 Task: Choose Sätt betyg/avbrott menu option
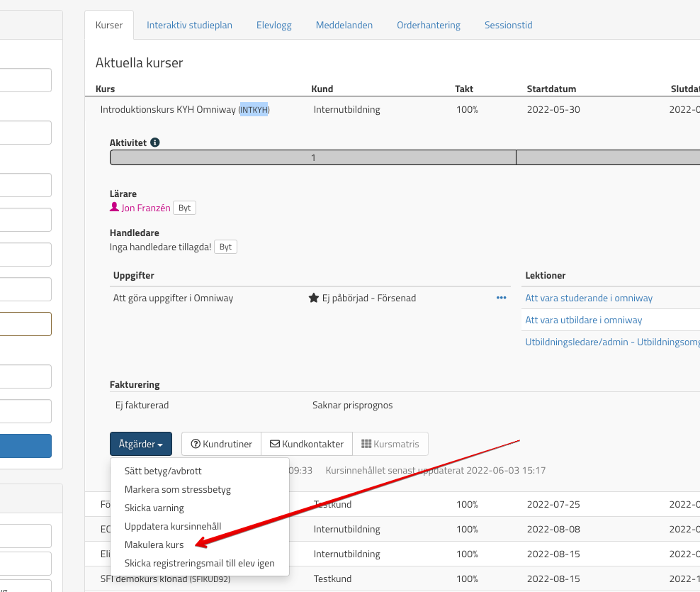click(x=163, y=471)
